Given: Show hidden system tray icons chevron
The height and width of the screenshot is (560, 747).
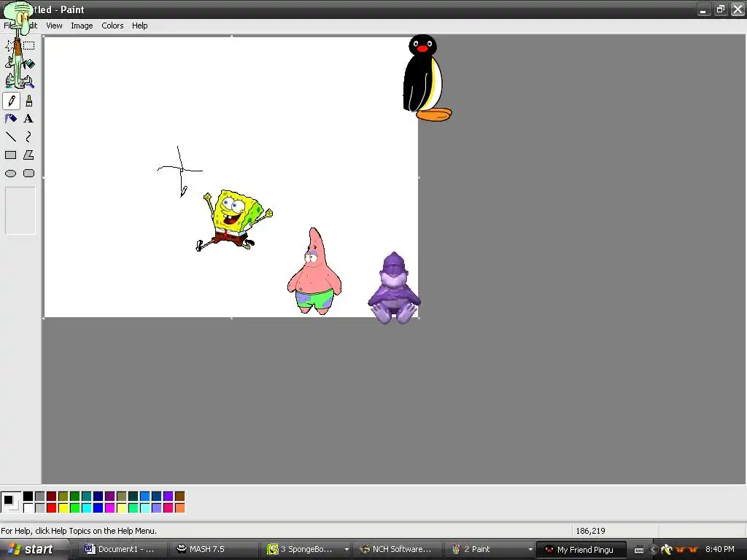Looking at the screenshot, I should [x=653, y=550].
